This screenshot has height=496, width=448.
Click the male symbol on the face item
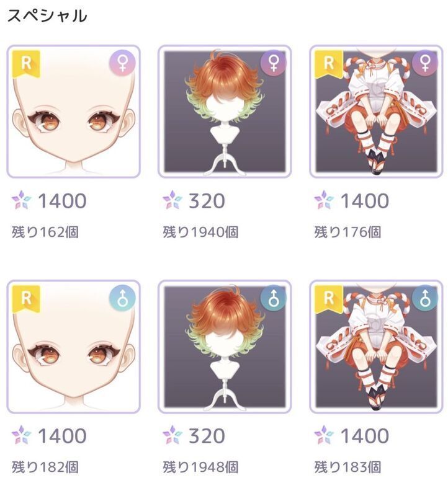point(122,298)
